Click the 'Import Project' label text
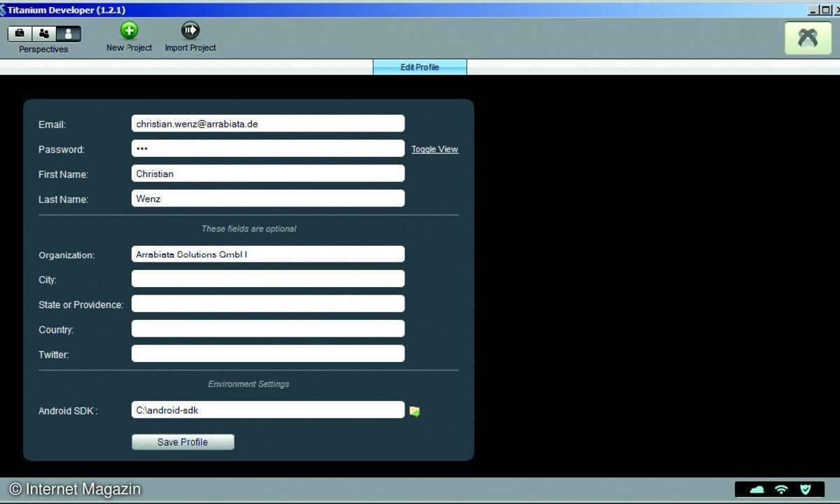840x504 pixels. coord(190,48)
